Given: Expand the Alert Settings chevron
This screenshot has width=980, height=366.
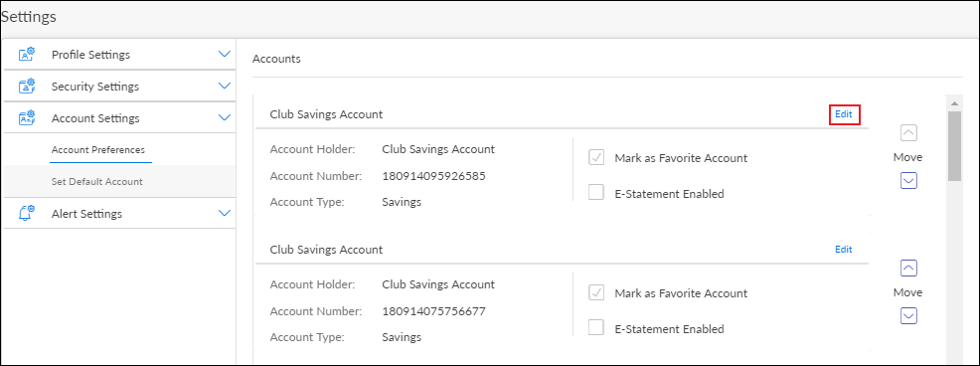Looking at the screenshot, I should coord(225,213).
